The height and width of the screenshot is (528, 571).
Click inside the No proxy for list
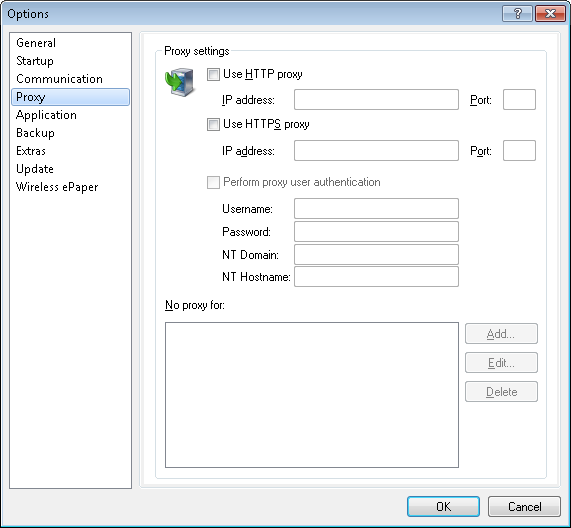pyautogui.click(x=312, y=395)
